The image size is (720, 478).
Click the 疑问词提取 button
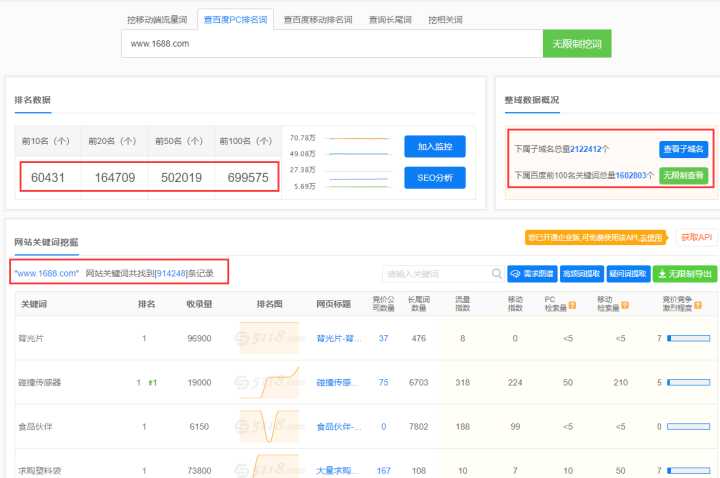[628, 274]
